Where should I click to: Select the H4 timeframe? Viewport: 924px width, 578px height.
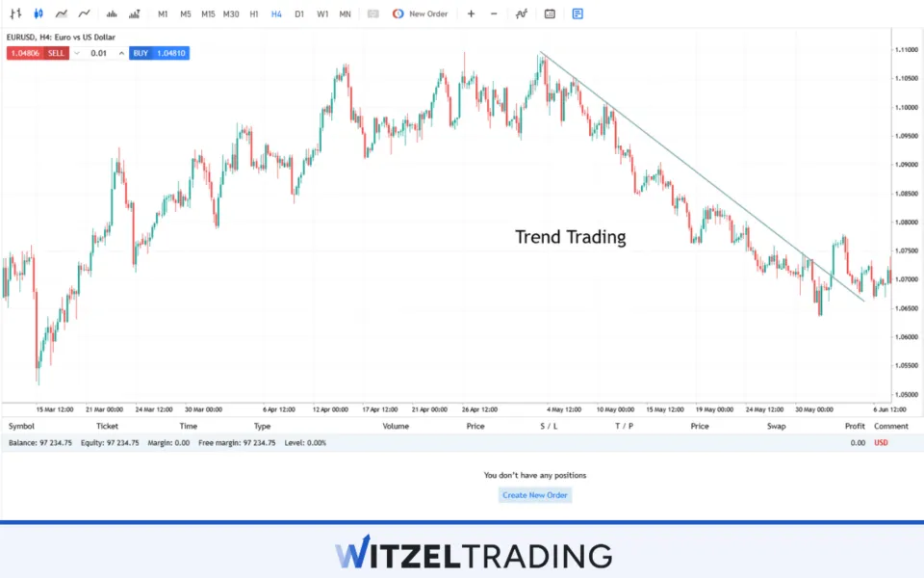pos(276,14)
